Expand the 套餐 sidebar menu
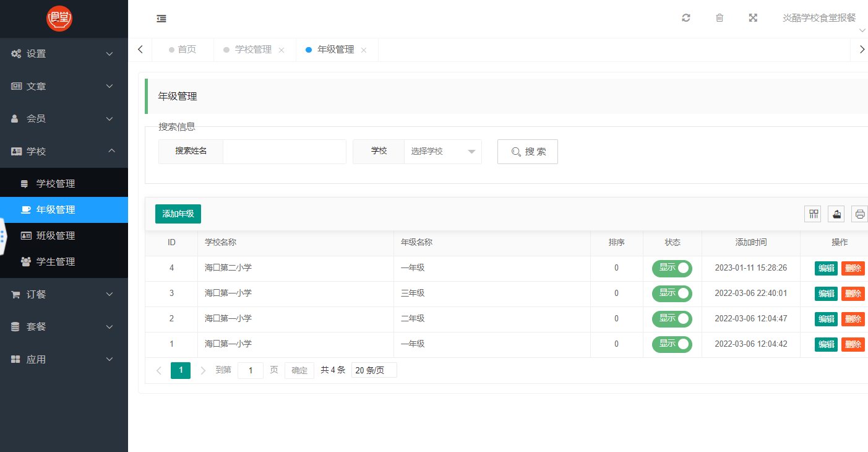The image size is (868, 452). click(x=64, y=327)
